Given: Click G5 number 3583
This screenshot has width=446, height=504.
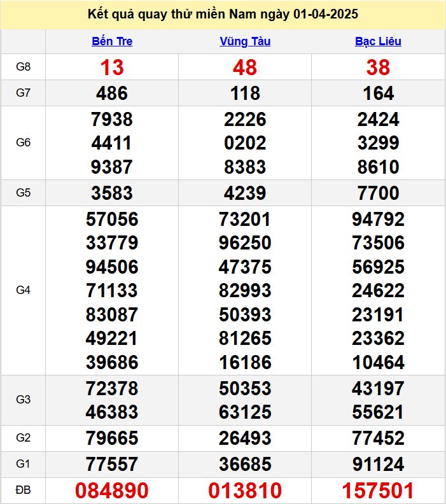Looking at the screenshot, I should (112, 193).
